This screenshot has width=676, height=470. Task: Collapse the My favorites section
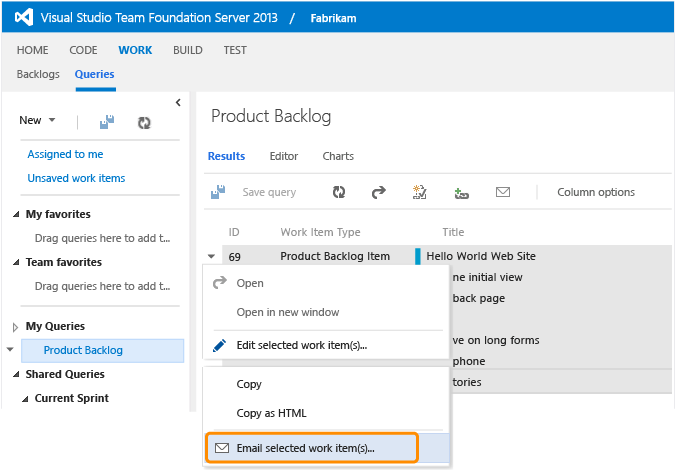point(16,214)
